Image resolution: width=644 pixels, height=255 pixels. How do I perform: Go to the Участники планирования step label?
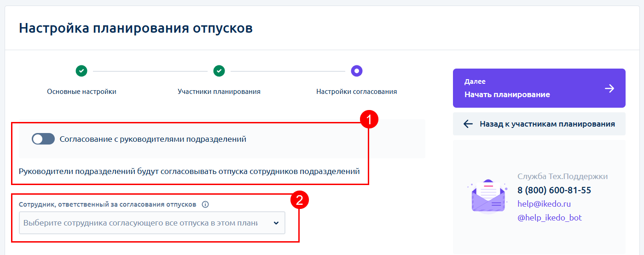pyautogui.click(x=219, y=92)
